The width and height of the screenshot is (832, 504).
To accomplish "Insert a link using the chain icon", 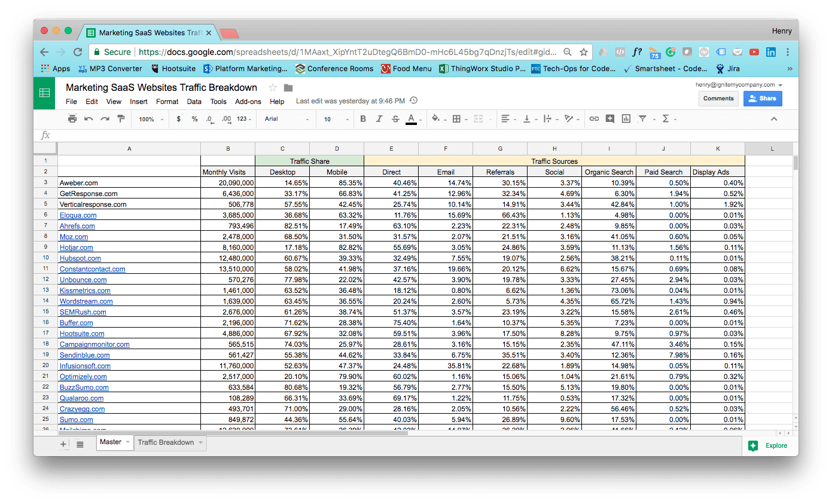I will tap(594, 119).
